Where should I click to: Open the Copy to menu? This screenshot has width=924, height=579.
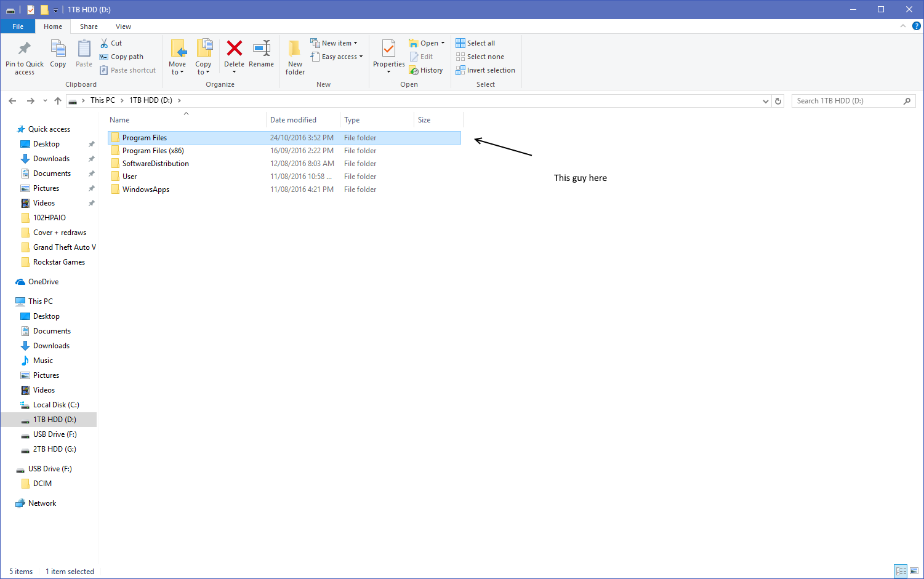point(203,57)
